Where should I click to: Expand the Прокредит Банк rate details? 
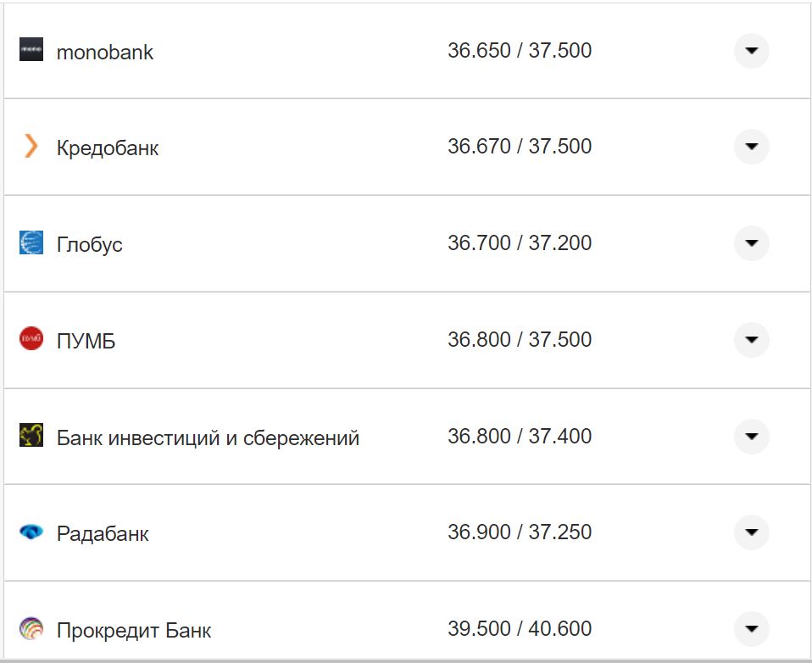click(x=751, y=630)
